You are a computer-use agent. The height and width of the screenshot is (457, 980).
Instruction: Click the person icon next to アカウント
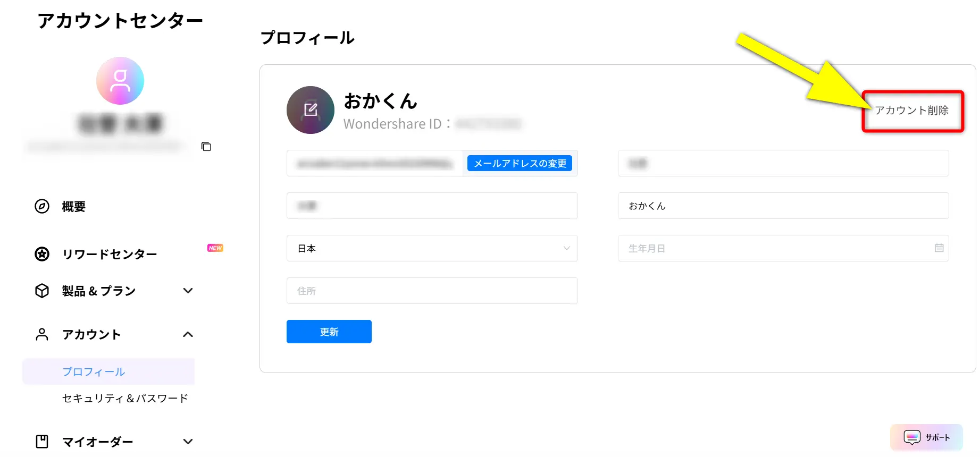coord(41,334)
